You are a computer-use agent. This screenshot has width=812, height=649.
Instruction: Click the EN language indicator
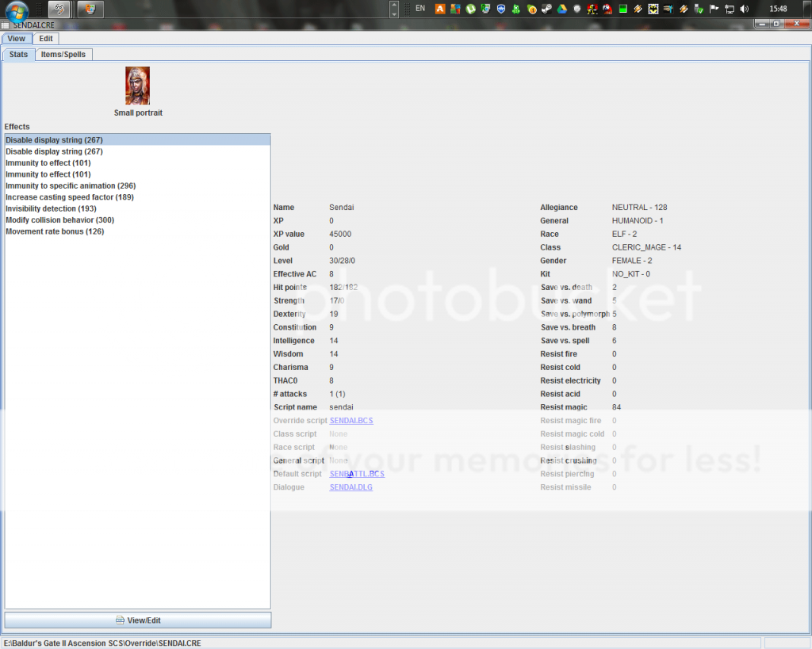[x=420, y=9]
